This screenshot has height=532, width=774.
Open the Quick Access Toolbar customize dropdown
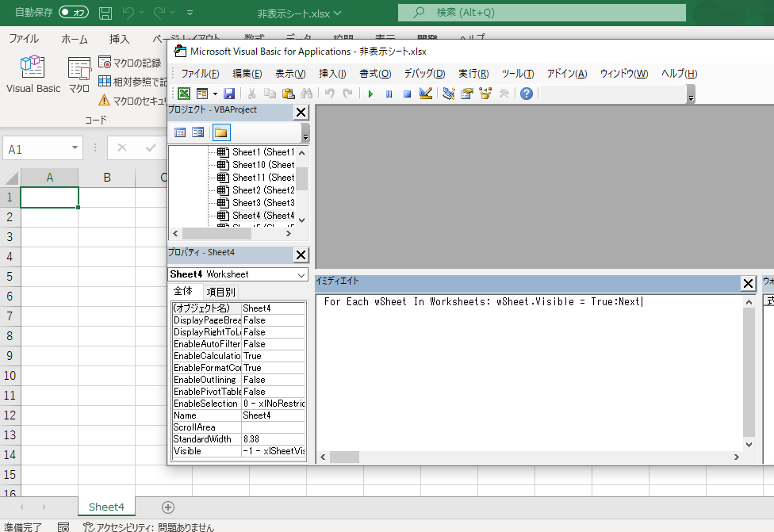[x=190, y=13]
